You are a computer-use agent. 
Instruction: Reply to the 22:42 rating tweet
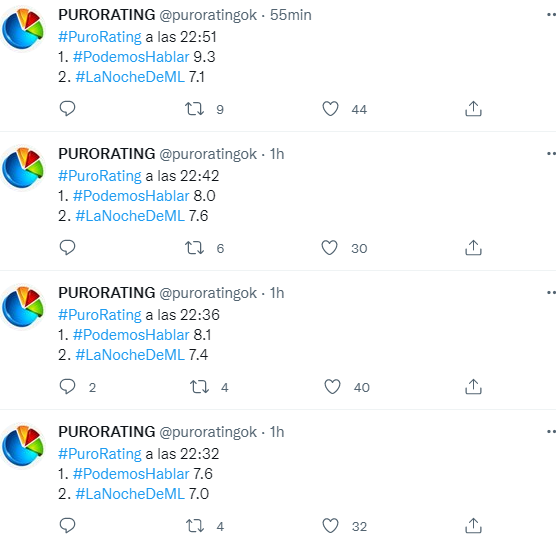click(x=67, y=247)
